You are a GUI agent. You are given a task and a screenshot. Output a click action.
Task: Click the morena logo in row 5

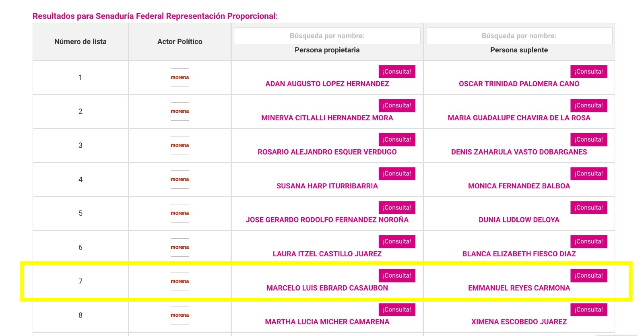(180, 213)
